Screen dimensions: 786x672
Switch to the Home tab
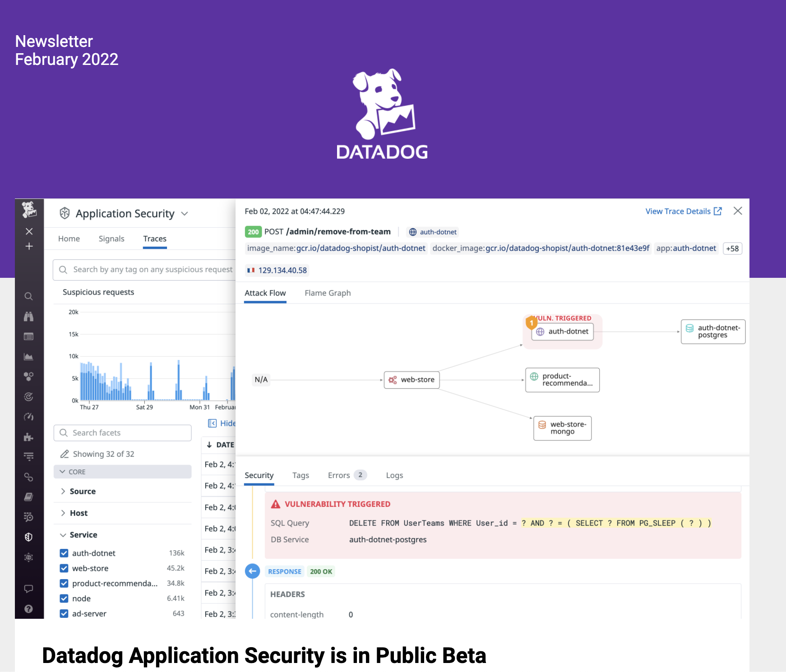click(69, 239)
